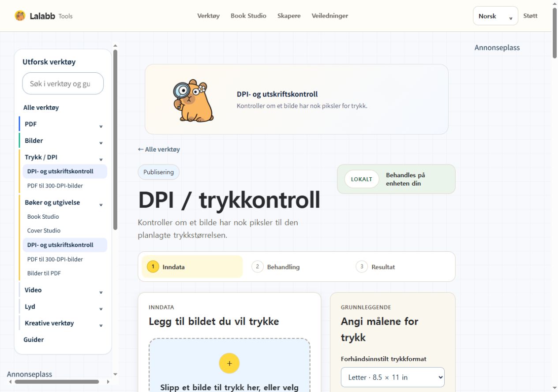Click the Publisering tag
The height and width of the screenshot is (392, 558).
[x=159, y=172]
